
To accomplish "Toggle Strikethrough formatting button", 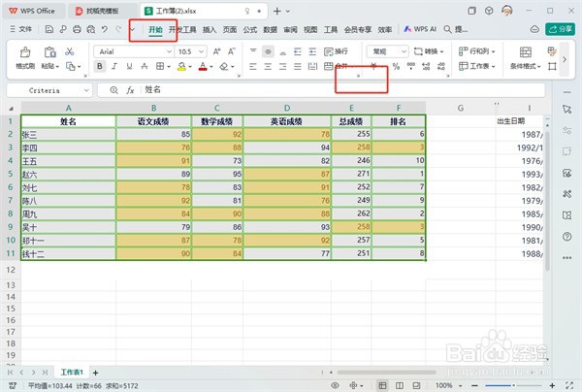I will click(145, 66).
